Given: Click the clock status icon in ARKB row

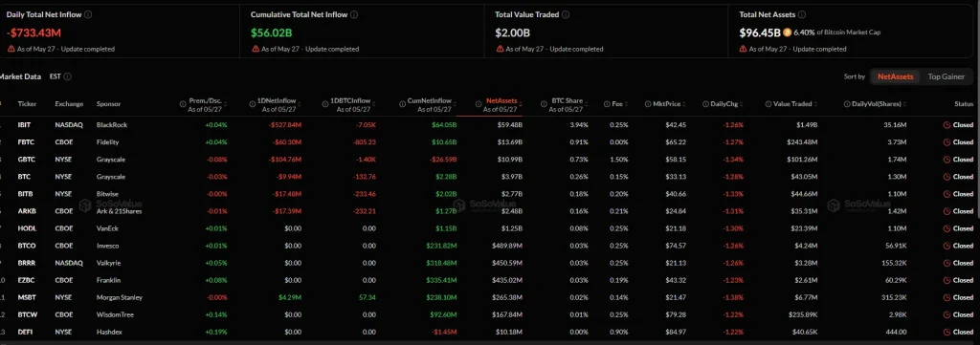Looking at the screenshot, I should click(x=947, y=211).
